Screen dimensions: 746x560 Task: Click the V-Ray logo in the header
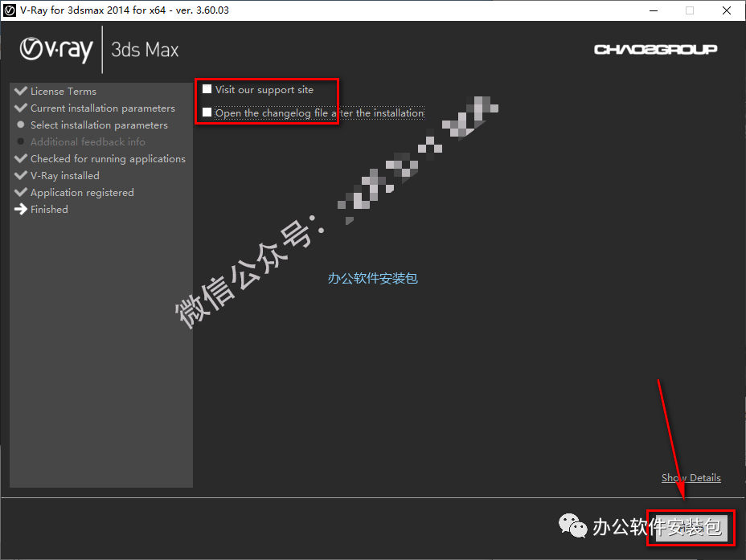(55, 49)
